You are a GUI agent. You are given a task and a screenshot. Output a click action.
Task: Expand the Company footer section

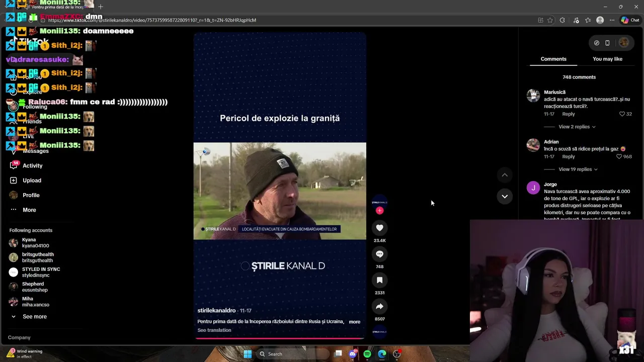[19, 337]
